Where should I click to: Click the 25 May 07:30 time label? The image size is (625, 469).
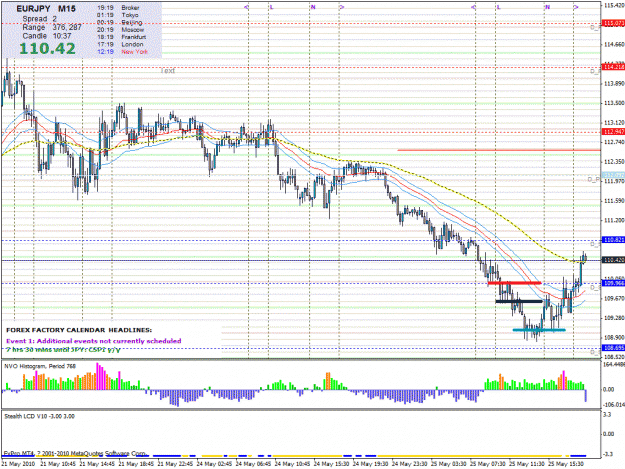click(x=488, y=464)
